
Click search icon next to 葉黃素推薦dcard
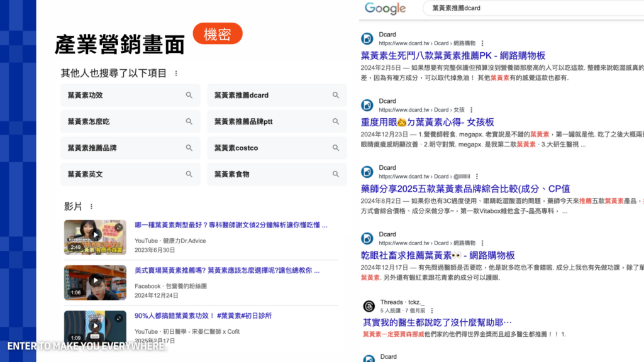pos(336,96)
